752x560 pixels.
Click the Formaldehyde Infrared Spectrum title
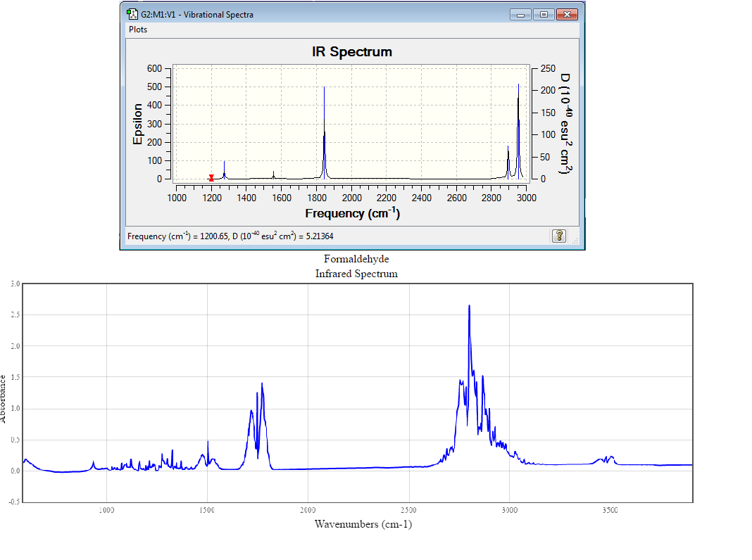[x=356, y=267]
